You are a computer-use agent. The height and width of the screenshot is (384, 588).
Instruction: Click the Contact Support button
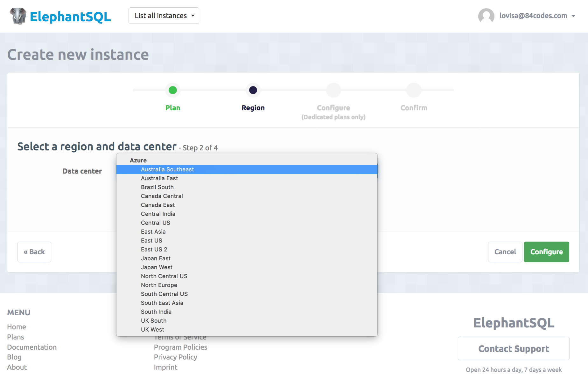(514, 348)
